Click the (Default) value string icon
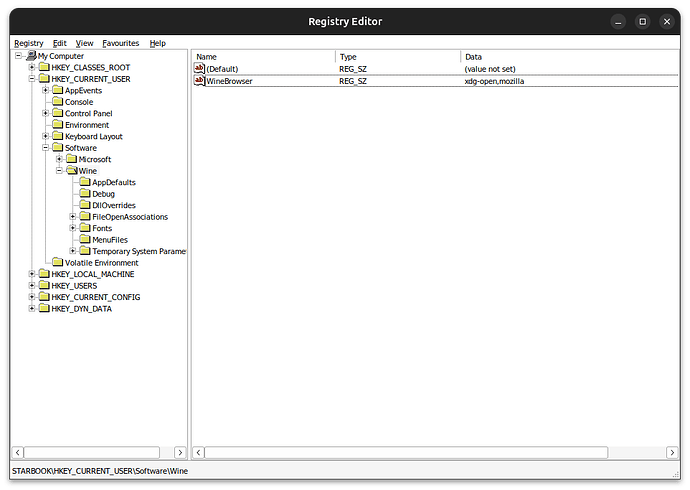The height and width of the screenshot is (490, 690). point(199,68)
